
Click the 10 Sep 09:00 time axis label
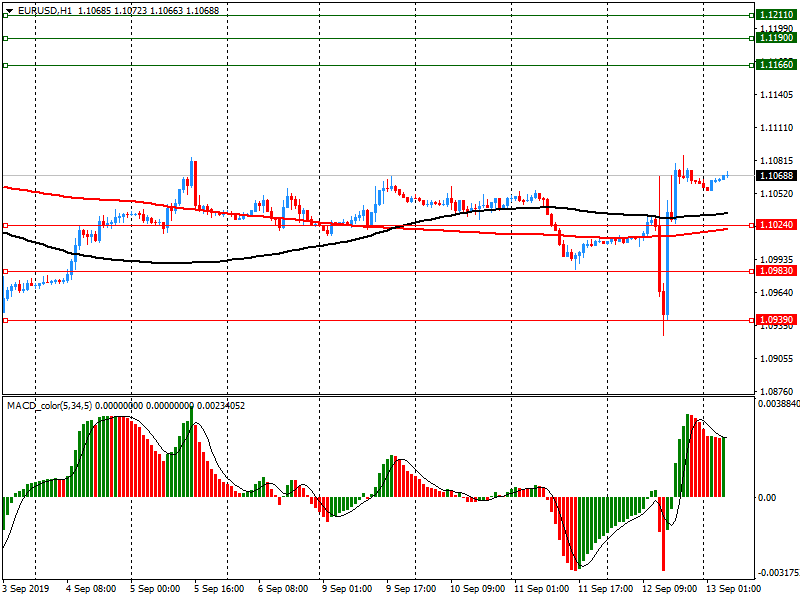click(478, 589)
